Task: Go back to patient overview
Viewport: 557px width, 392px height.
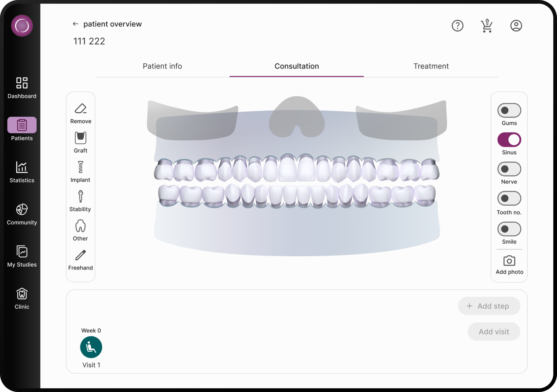Action: (75, 24)
